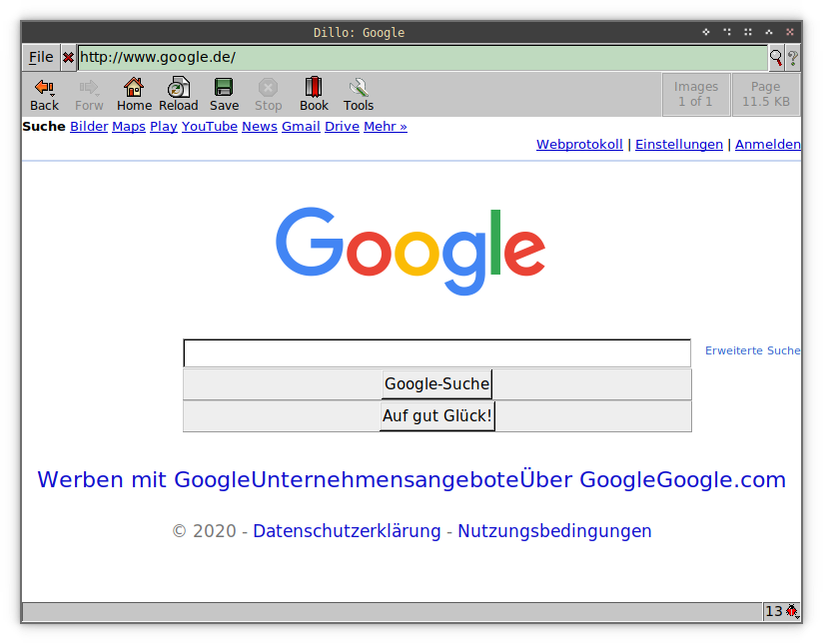Click the Page 11.5 KB indicator
The image size is (823, 644).
(x=766, y=95)
